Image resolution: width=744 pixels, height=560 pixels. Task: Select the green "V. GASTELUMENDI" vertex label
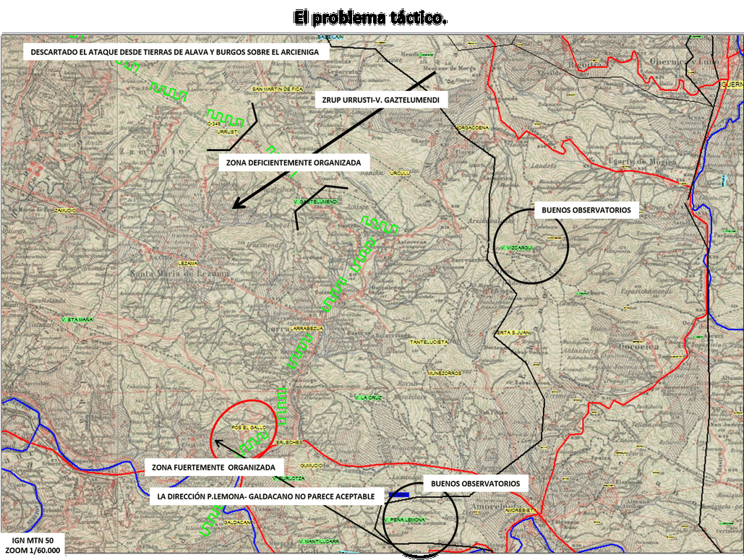[316, 202]
